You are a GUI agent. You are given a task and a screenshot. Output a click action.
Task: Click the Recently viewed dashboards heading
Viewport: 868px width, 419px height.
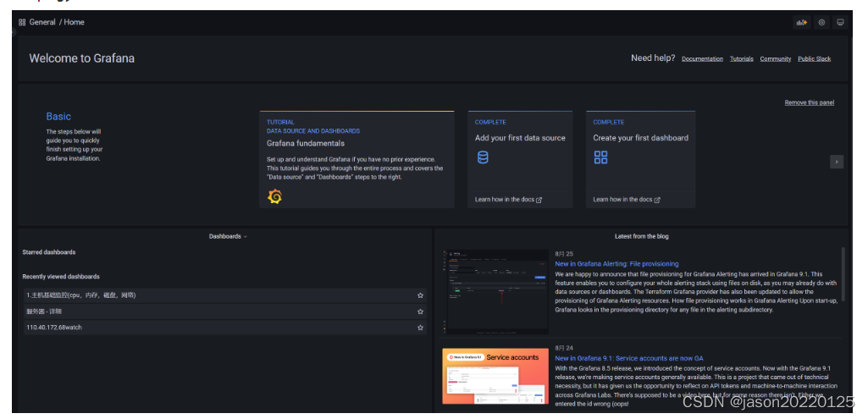click(x=61, y=277)
